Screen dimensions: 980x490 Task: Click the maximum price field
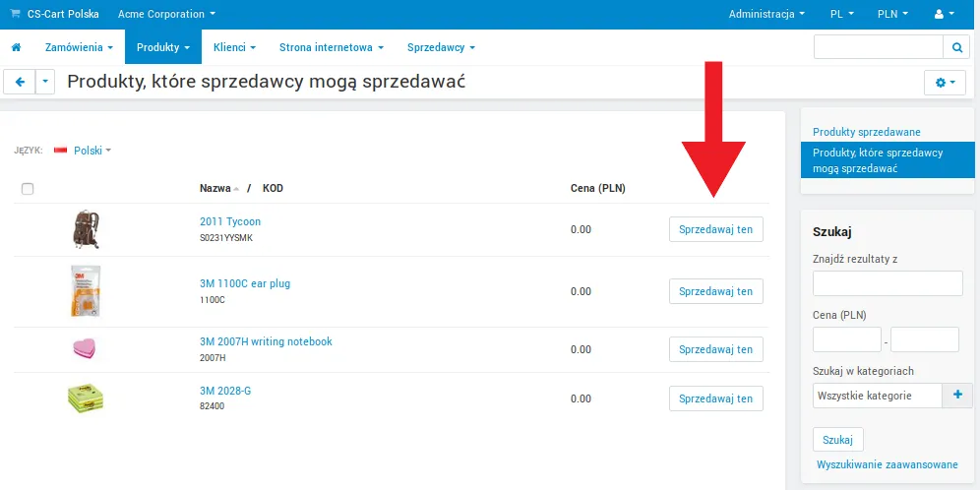[925, 339]
